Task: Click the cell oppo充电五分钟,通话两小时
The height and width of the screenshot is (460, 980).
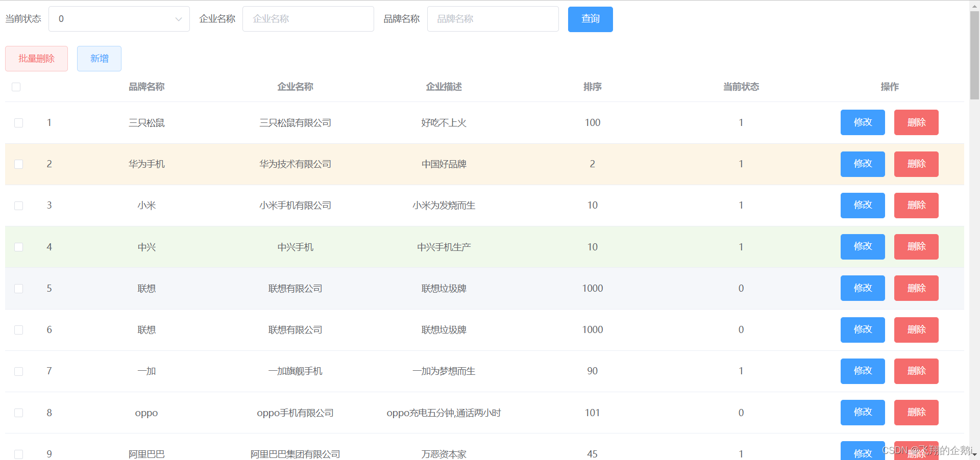Action: [x=444, y=413]
